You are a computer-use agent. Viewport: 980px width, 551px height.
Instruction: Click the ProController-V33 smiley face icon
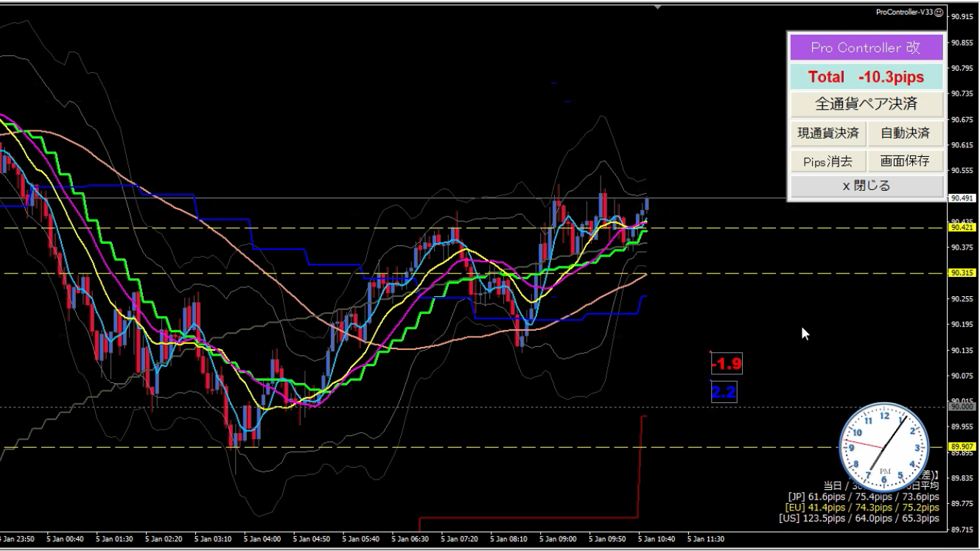(x=939, y=13)
